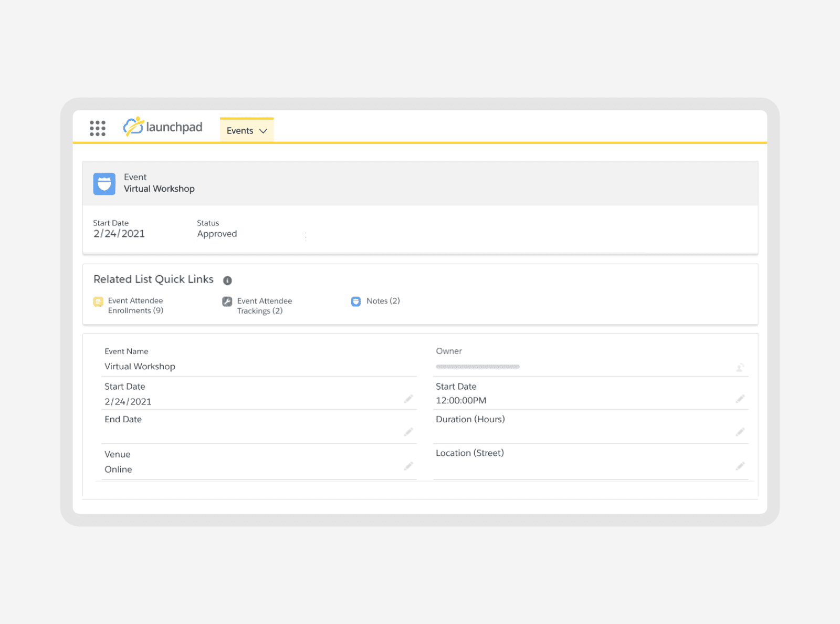The height and width of the screenshot is (624, 840).
Task: Click the Related List Quick Links info icon
Action: click(227, 280)
